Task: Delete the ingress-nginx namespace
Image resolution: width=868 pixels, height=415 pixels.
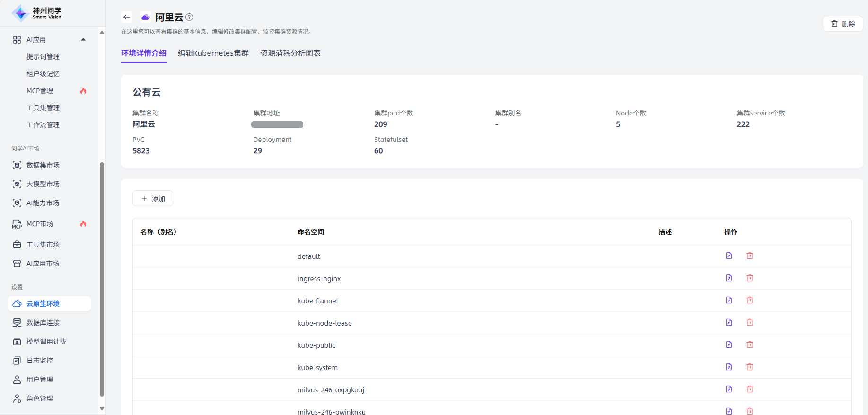Action: pyautogui.click(x=750, y=278)
